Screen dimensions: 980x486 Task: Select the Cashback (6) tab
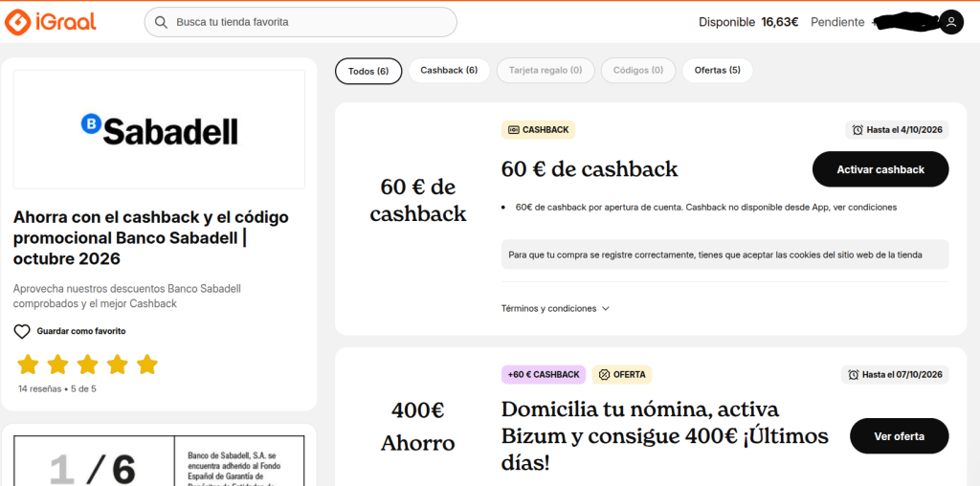coord(449,71)
